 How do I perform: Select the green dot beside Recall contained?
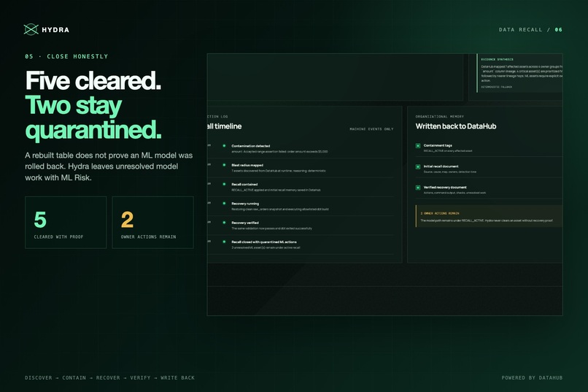(224, 184)
